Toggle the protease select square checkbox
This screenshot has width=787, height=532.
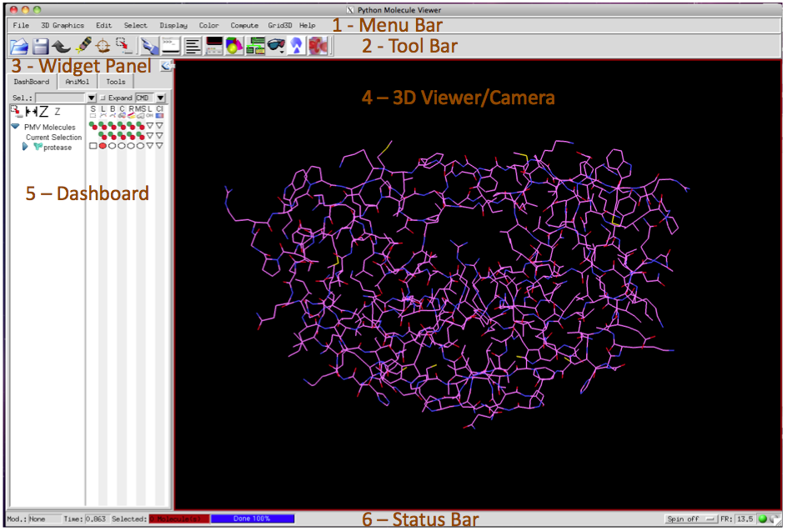93,146
